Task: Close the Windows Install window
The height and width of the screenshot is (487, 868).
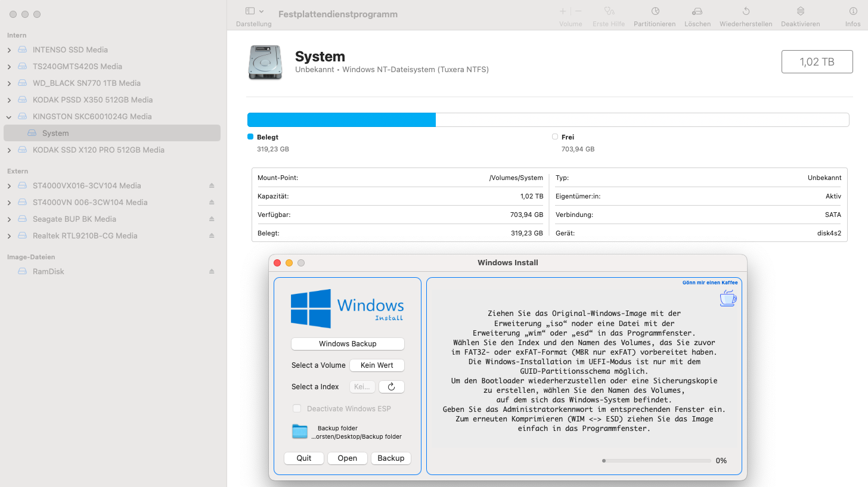Action: coord(277,263)
